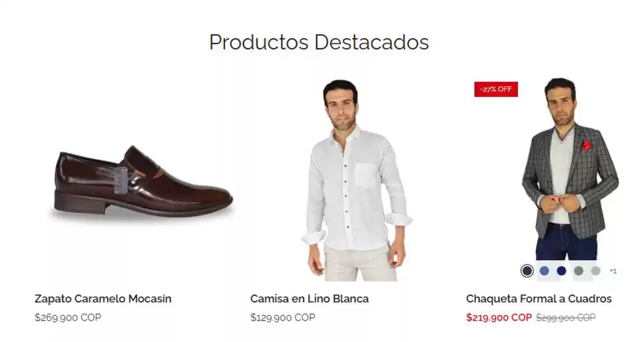
Task: Click the red $219.900 COP sale price
Action: 499,318
